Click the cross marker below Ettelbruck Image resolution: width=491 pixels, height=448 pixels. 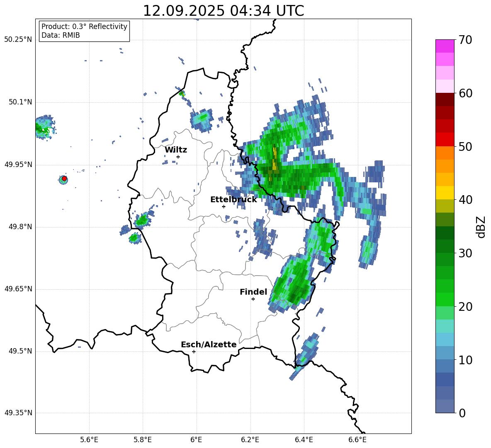(224, 206)
